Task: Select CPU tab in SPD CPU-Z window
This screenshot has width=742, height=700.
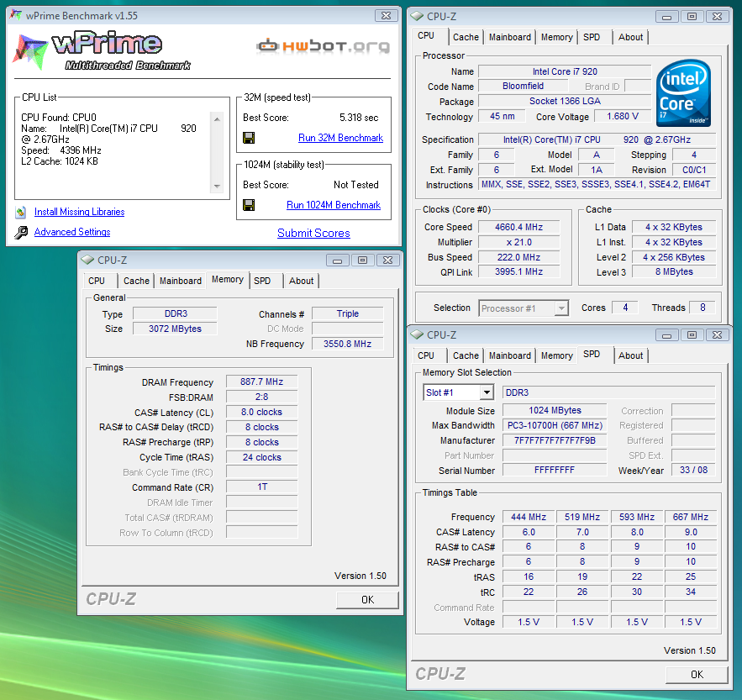Action: 426,355
